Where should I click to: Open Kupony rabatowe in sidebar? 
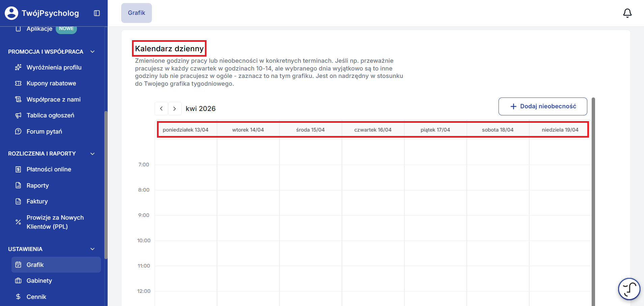[x=51, y=83]
